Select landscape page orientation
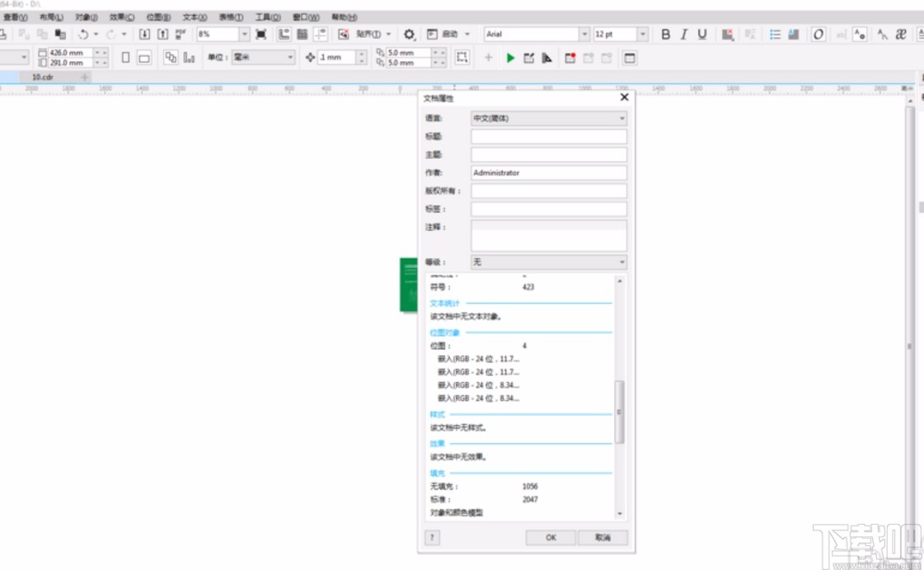The width and height of the screenshot is (924, 570). (143, 58)
